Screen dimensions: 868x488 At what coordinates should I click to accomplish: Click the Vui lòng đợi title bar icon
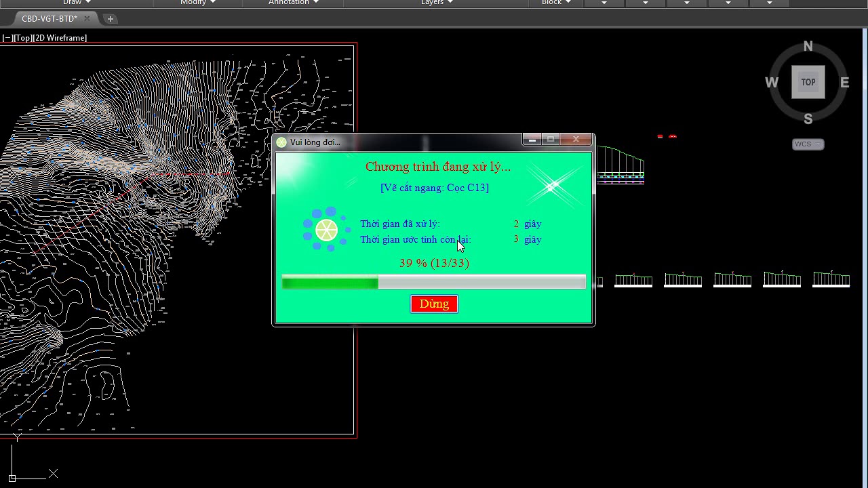[x=281, y=142]
